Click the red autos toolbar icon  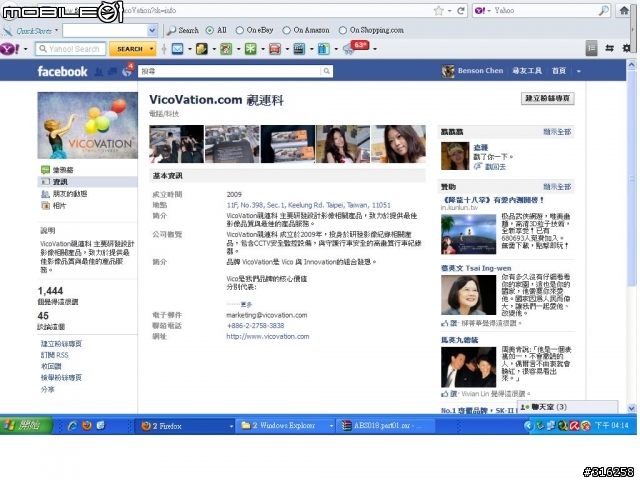(275, 49)
